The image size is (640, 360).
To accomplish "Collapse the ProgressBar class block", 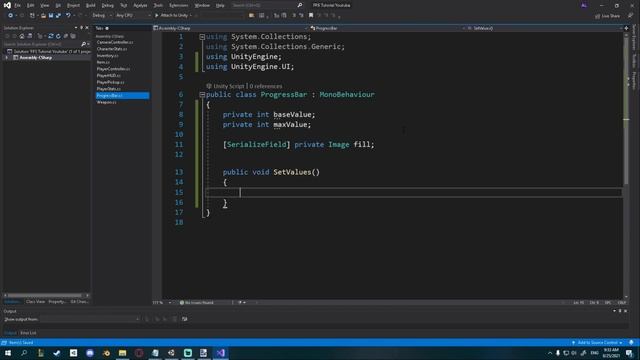I will click(x=202, y=95).
